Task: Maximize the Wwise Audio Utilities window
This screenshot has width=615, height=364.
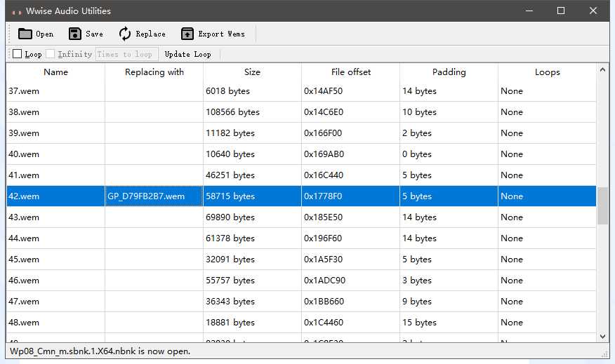Action: coord(561,11)
